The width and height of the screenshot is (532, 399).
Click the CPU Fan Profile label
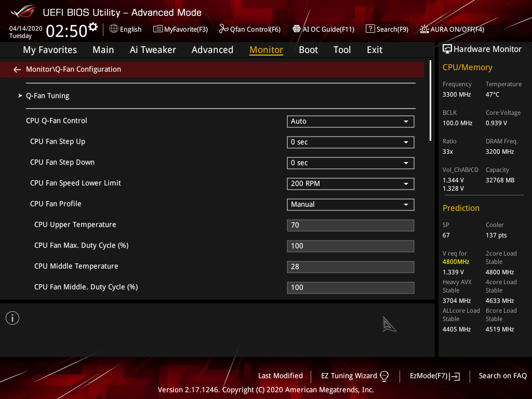(56, 204)
